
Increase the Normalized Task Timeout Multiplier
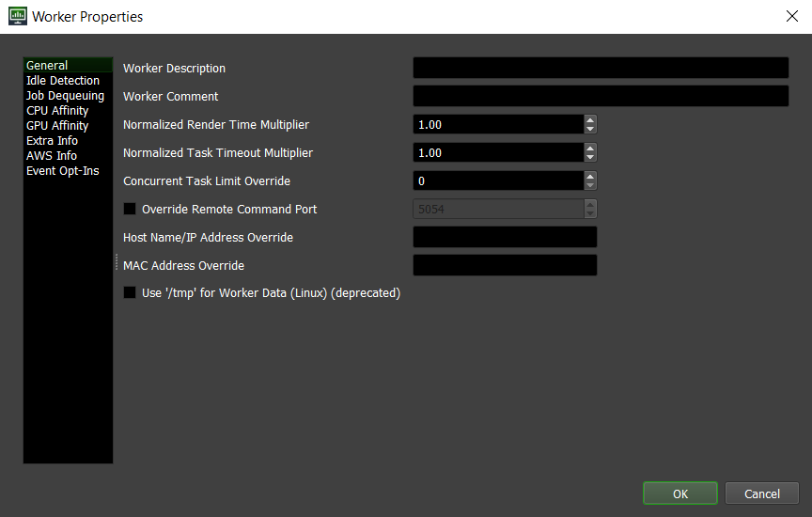(x=590, y=149)
